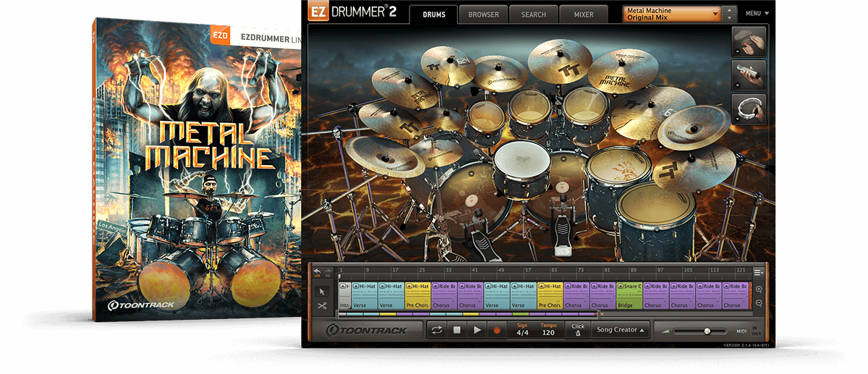This screenshot has width=868, height=374.
Task: Click the undo arrow icon
Action: click(x=317, y=271)
